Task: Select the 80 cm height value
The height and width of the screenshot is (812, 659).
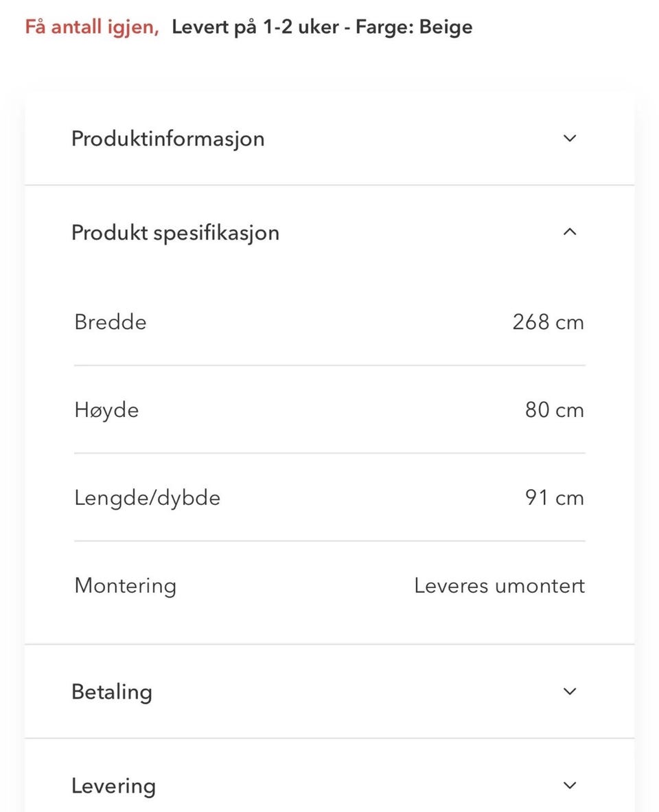Action: [x=554, y=410]
